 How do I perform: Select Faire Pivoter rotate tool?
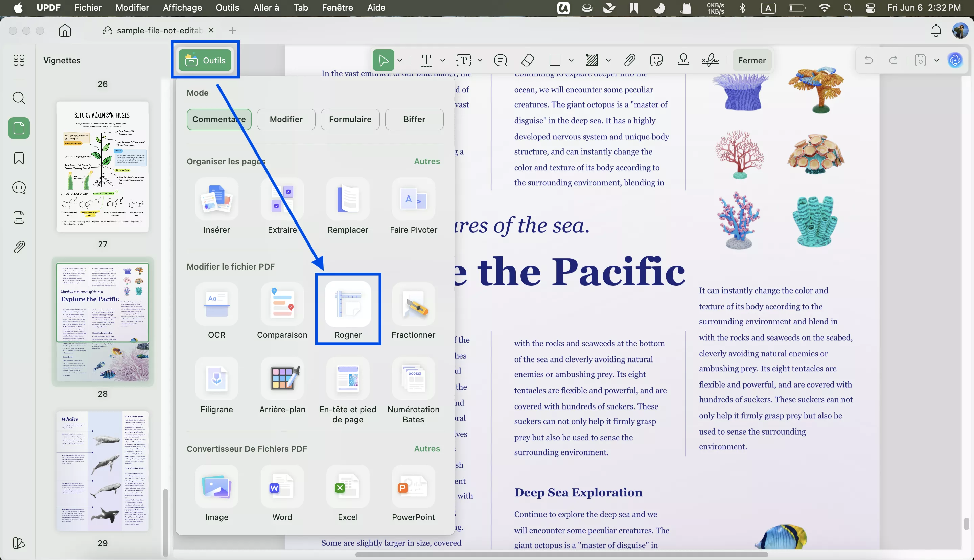(413, 206)
